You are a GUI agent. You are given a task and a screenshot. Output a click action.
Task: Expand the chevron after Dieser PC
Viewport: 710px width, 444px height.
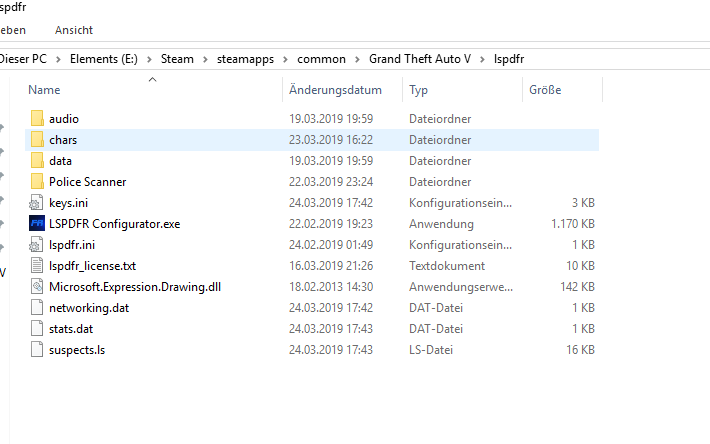tap(58, 59)
